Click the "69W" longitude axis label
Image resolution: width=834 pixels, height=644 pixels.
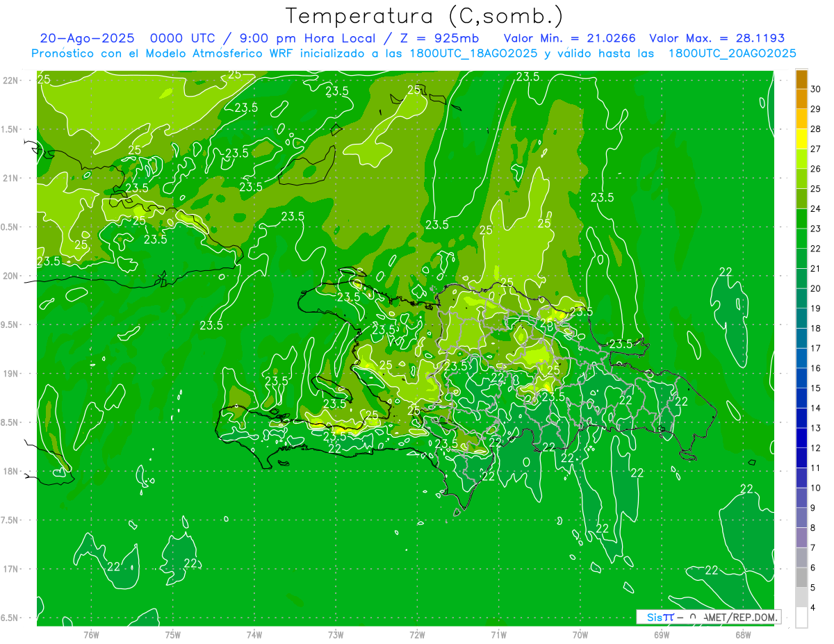click(662, 635)
